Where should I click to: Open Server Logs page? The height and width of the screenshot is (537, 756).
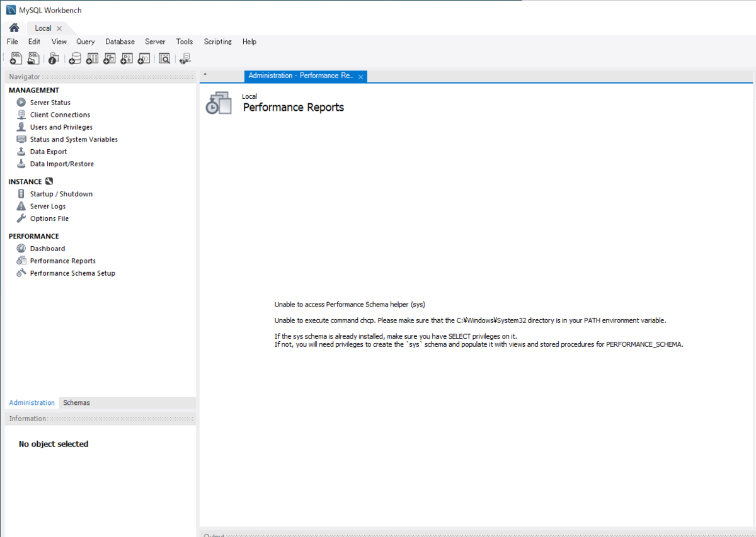click(48, 206)
